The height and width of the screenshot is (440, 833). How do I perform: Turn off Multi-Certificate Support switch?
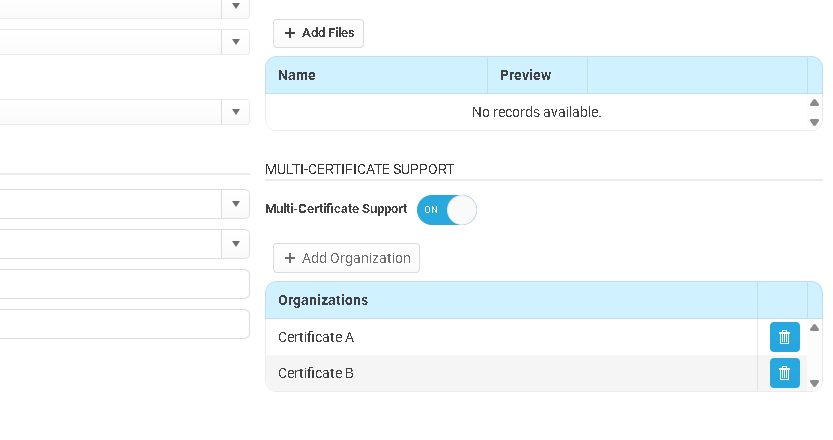point(446,210)
